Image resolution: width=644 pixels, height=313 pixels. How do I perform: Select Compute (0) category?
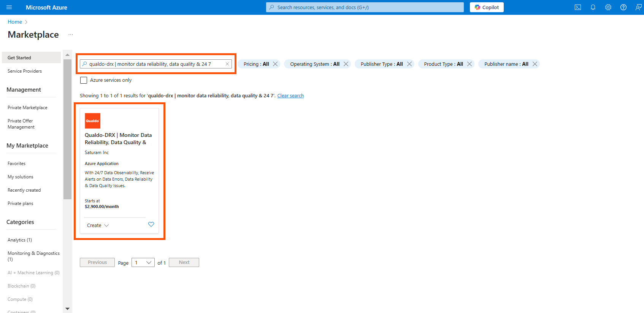pos(20,299)
